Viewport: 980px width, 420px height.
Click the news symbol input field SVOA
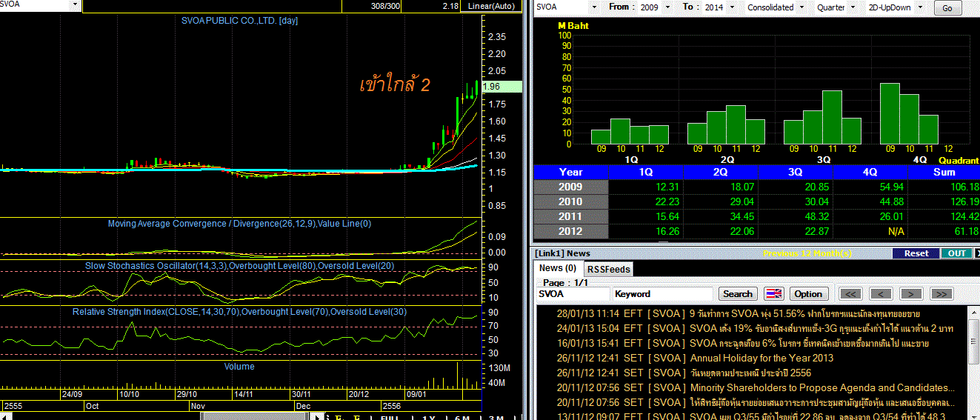click(573, 294)
